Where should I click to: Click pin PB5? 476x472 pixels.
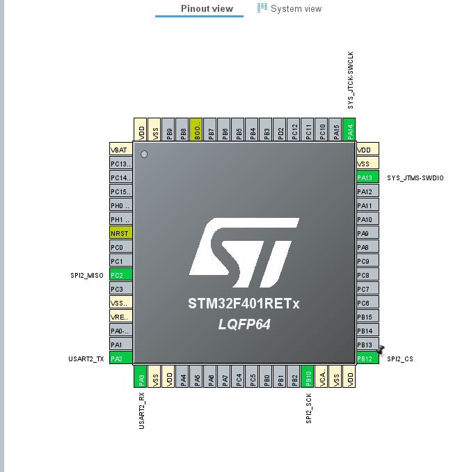click(x=238, y=129)
